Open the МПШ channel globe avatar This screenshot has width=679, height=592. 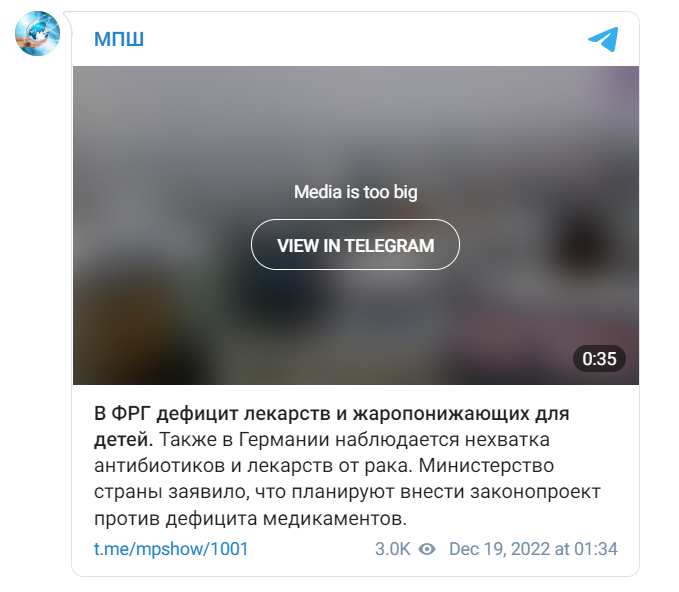point(37,33)
